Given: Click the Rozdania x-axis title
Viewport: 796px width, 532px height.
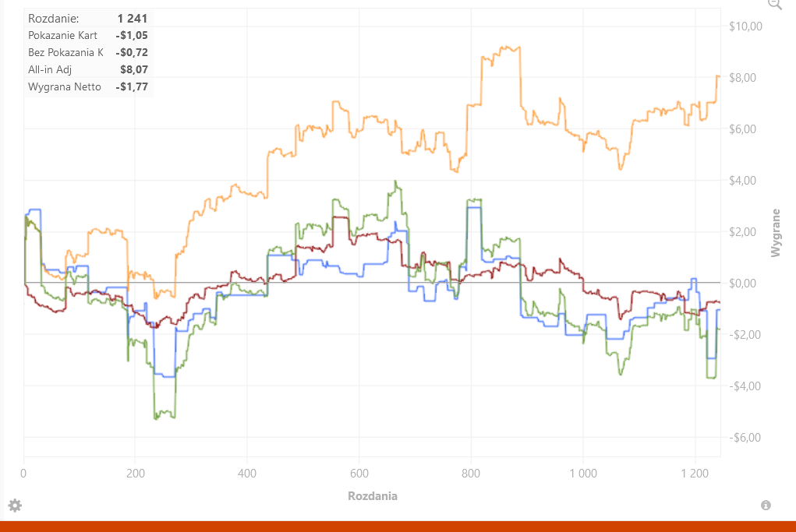Looking at the screenshot, I should [x=373, y=496].
